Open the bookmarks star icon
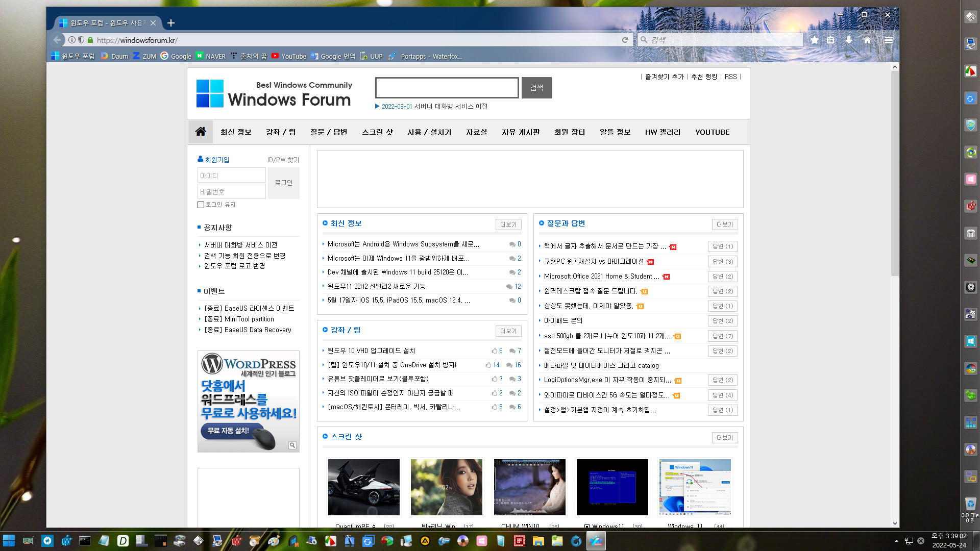 815,40
